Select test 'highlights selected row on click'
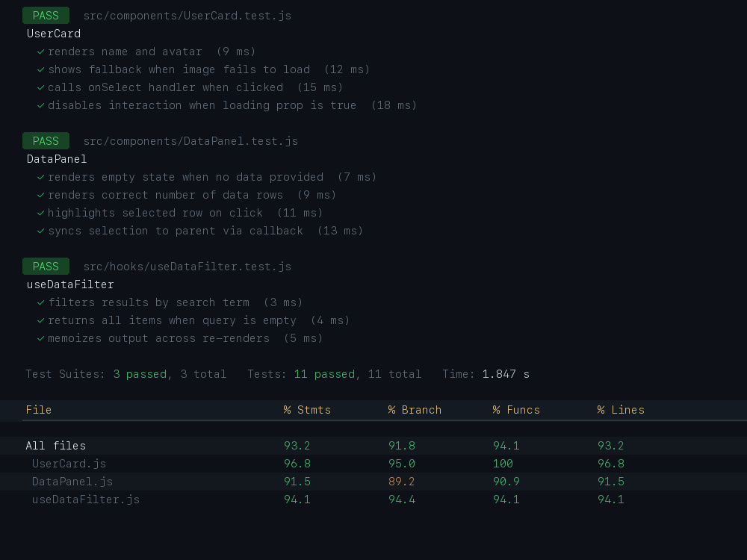The height and width of the screenshot is (560, 747). [x=155, y=213]
